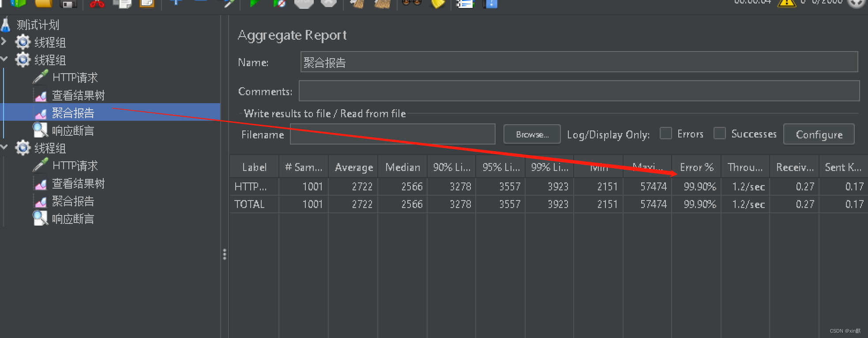Select the HTTP... label cell in table

[x=254, y=187]
